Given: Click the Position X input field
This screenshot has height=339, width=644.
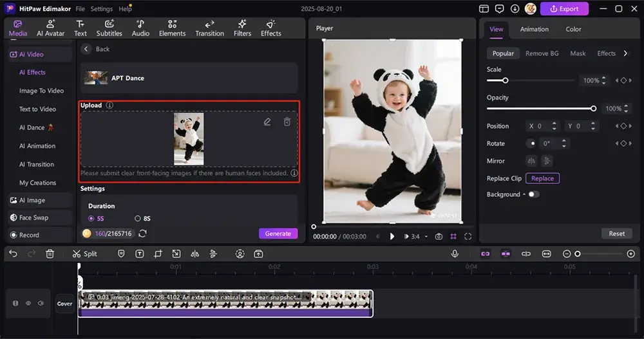Looking at the screenshot, I should tap(542, 126).
